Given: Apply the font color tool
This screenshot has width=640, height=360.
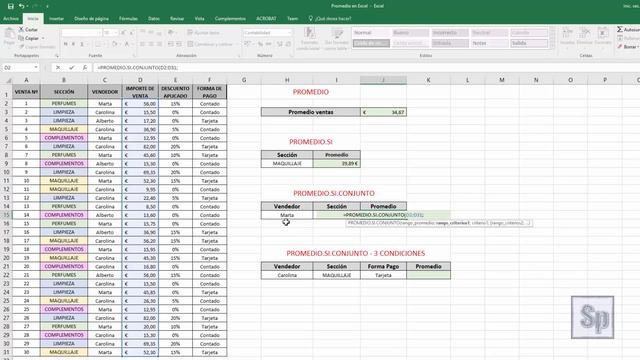Looking at the screenshot, I should click(127, 44).
